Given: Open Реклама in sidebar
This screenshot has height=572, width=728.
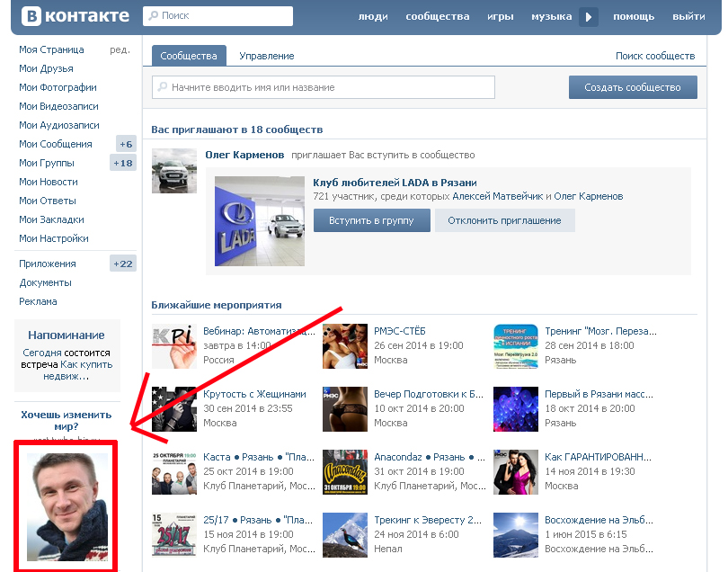Looking at the screenshot, I should [x=38, y=301].
